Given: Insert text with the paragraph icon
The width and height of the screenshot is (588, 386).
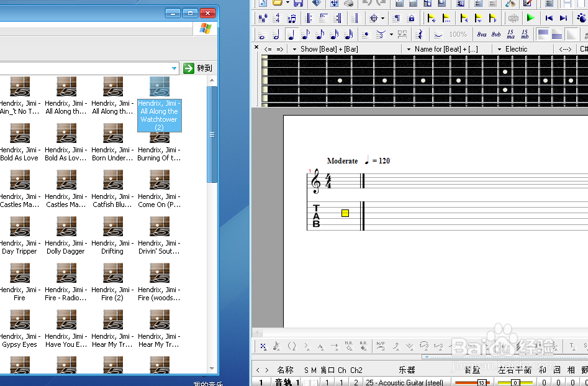Looking at the screenshot, I should pyautogui.click(x=397, y=18).
